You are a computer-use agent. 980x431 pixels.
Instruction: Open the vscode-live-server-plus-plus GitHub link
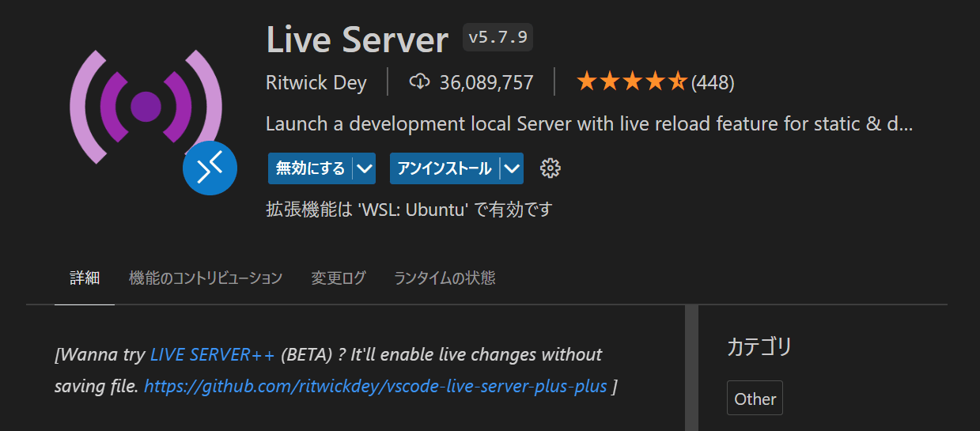[376, 387]
